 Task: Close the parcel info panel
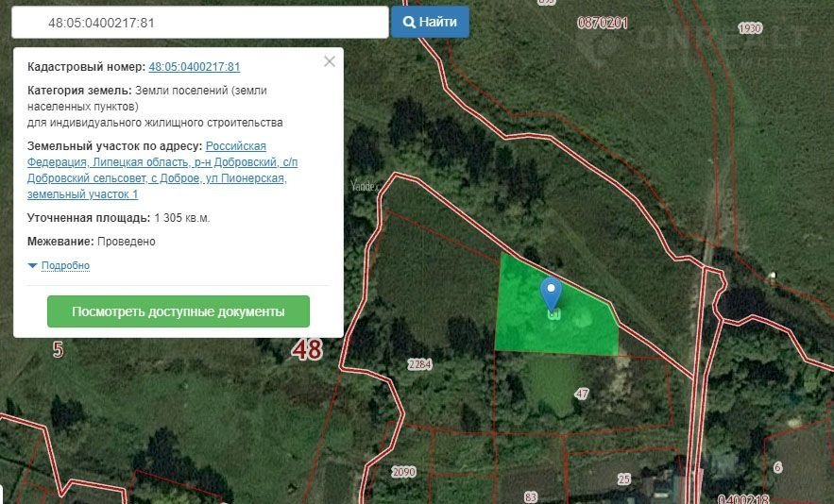329,61
